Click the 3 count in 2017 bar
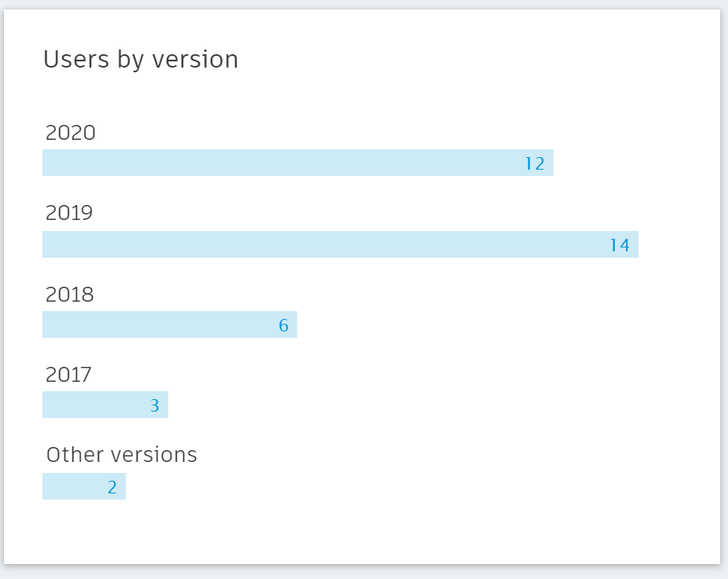Image resolution: width=728 pixels, height=579 pixels. [x=155, y=406]
